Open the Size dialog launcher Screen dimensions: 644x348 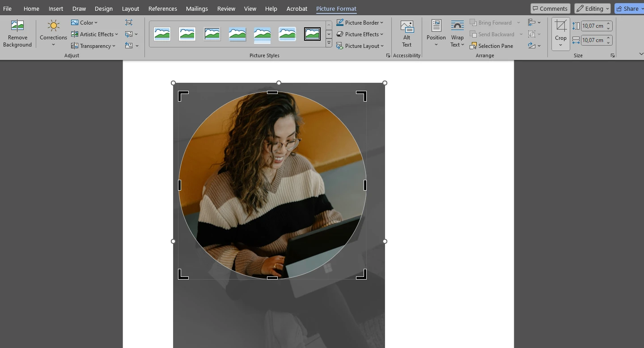(612, 55)
